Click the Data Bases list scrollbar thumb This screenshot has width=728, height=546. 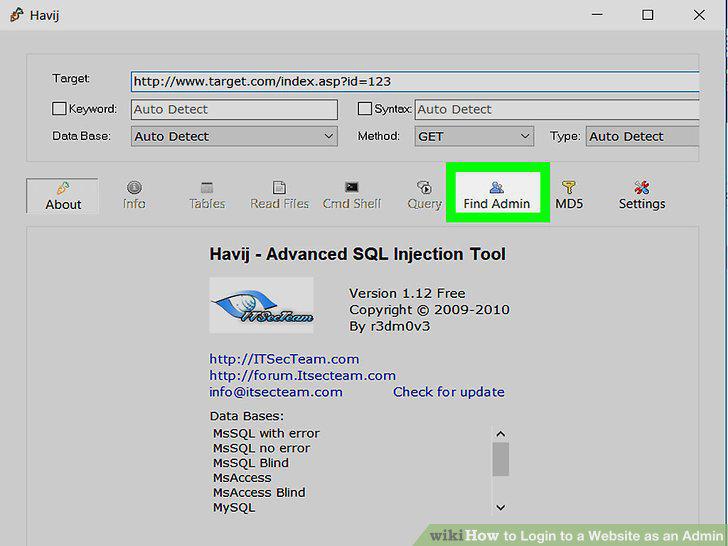500,459
